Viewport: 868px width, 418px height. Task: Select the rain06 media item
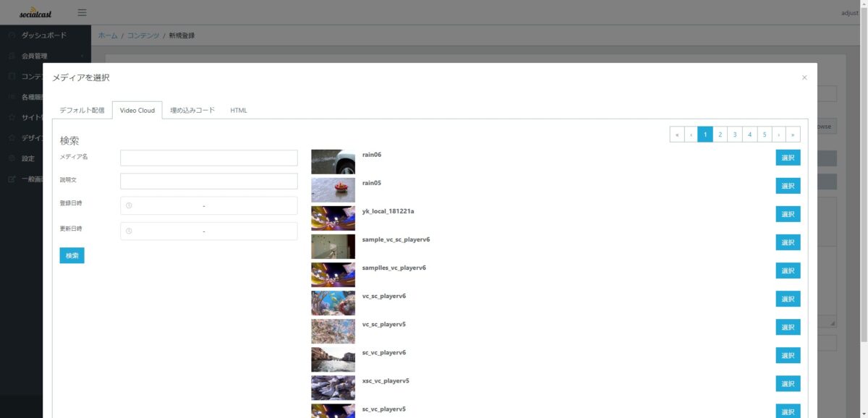coord(788,158)
